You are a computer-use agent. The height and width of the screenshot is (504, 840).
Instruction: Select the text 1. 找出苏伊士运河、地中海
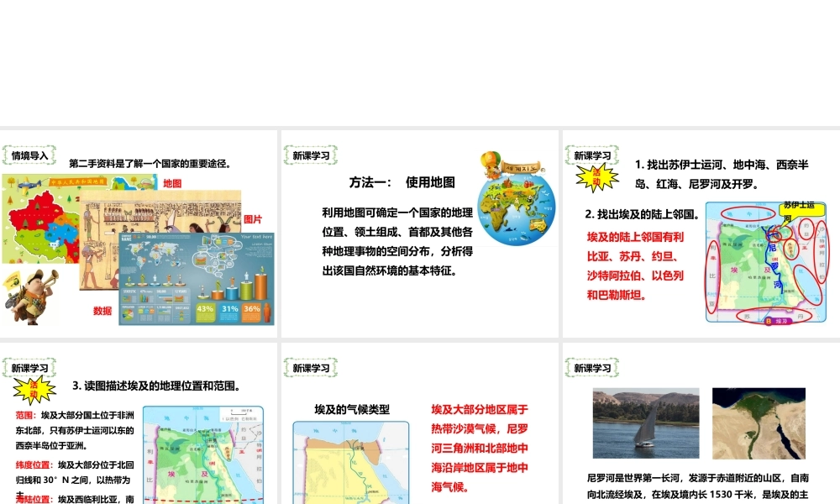coord(722,175)
